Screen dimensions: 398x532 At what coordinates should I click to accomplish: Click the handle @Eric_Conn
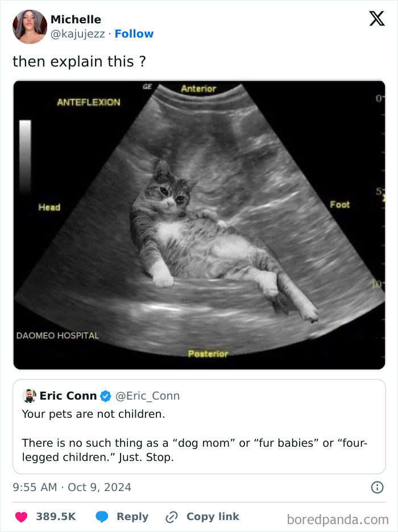click(149, 396)
